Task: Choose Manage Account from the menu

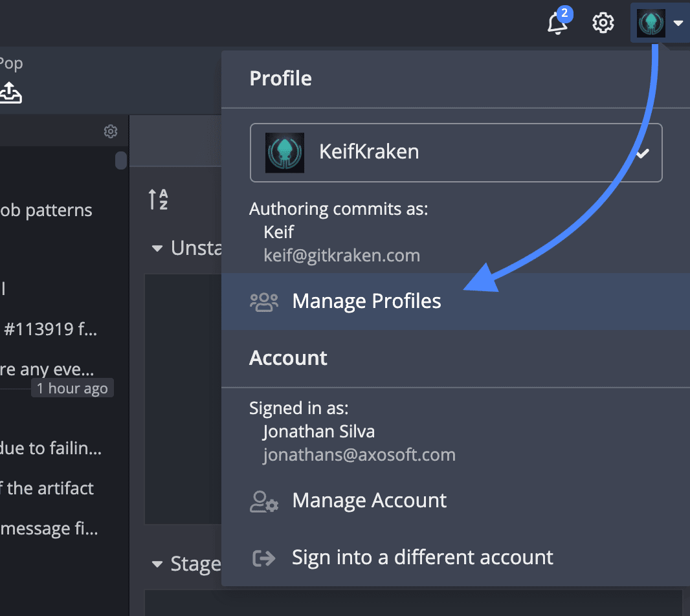Action: point(369,501)
